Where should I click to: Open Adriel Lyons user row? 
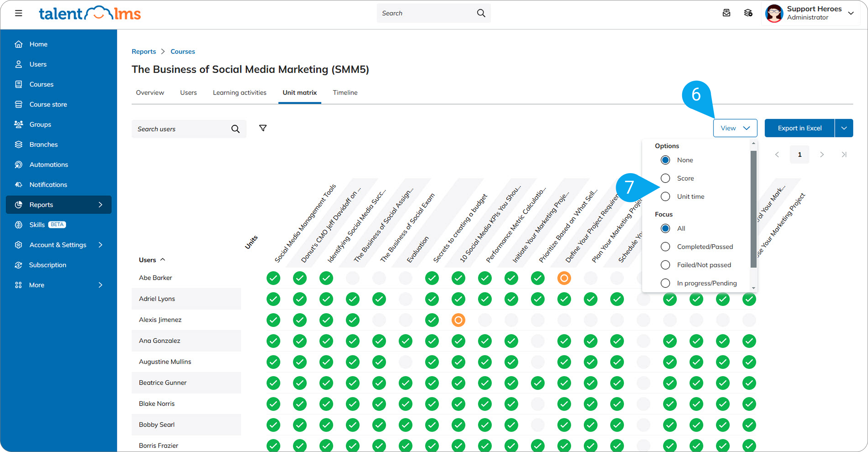click(186, 299)
